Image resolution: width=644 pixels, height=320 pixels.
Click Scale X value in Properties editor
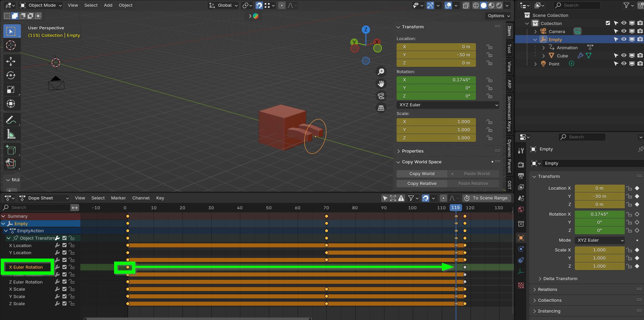599,250
